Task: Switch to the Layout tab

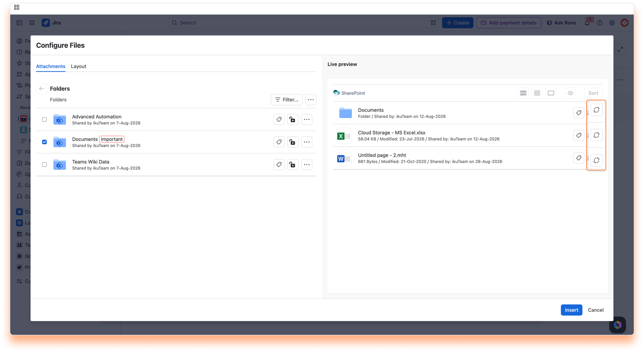Action: coord(78,66)
